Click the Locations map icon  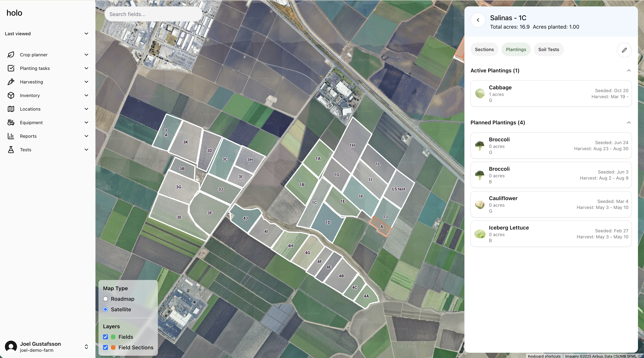pyautogui.click(x=11, y=109)
